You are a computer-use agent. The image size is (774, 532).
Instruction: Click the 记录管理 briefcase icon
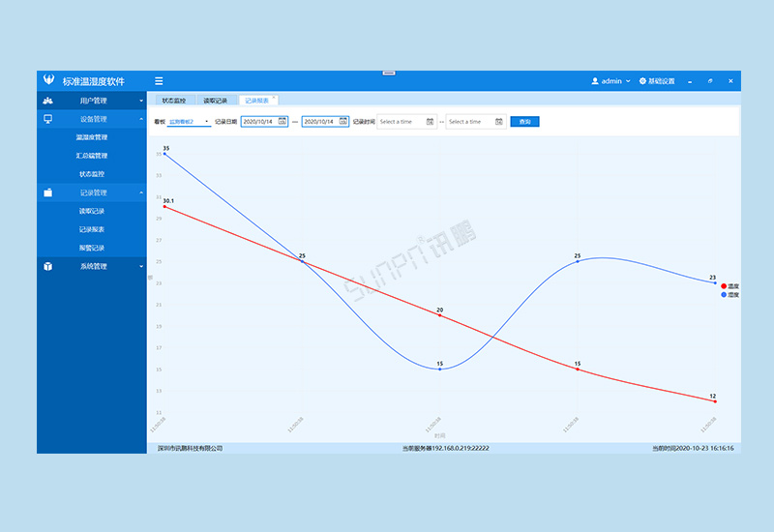(47, 192)
